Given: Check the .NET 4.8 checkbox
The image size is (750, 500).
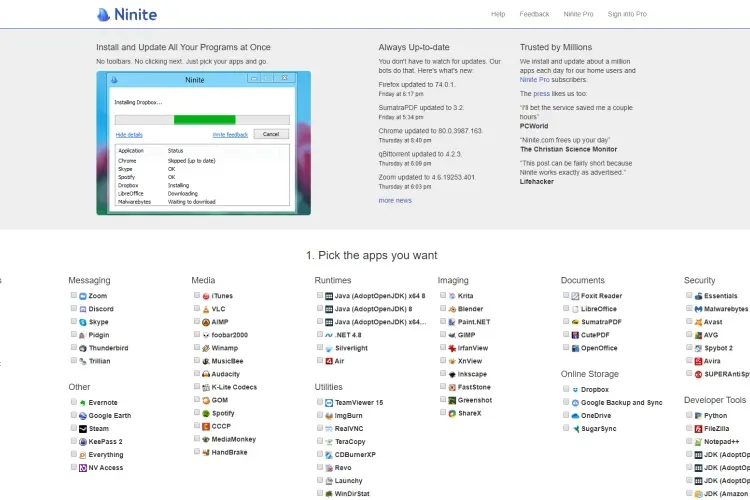Looking at the screenshot, I should 320,334.
